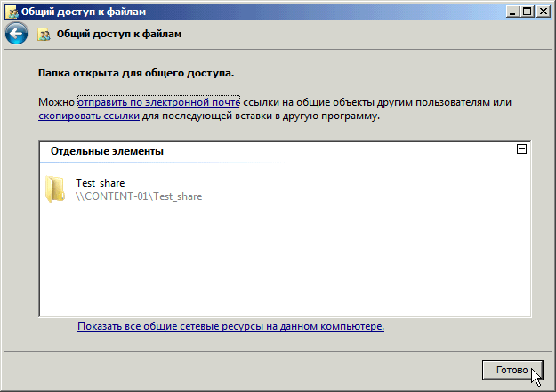Click the Test_share folder icon

(x=55, y=189)
